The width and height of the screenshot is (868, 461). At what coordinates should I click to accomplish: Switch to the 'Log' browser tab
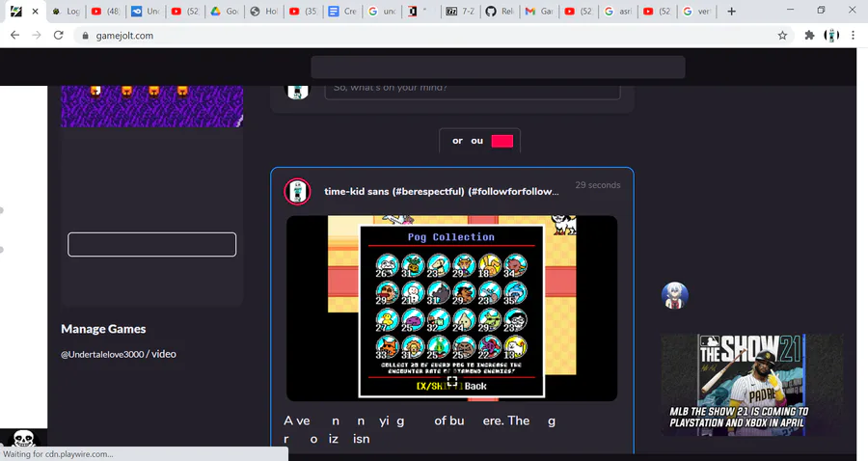[67, 11]
